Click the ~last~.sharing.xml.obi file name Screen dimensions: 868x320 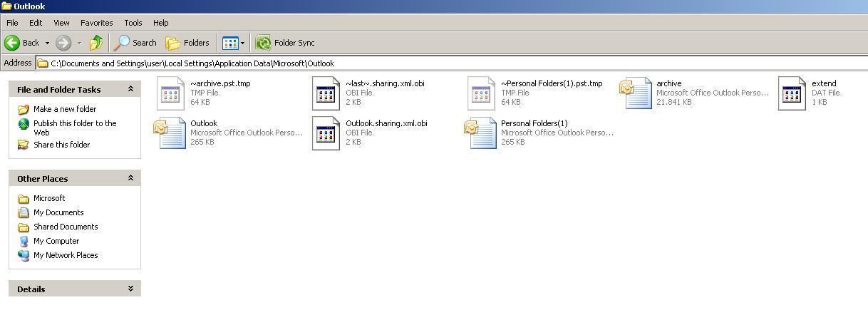point(385,83)
